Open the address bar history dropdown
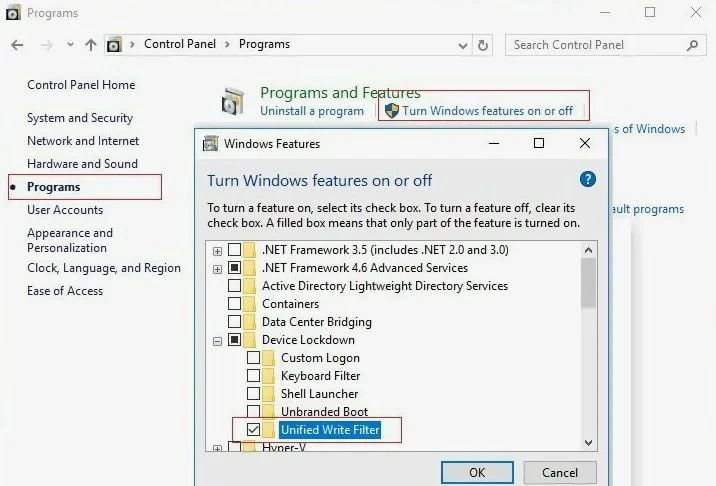Screen dimensions: 716x486 click(x=463, y=46)
